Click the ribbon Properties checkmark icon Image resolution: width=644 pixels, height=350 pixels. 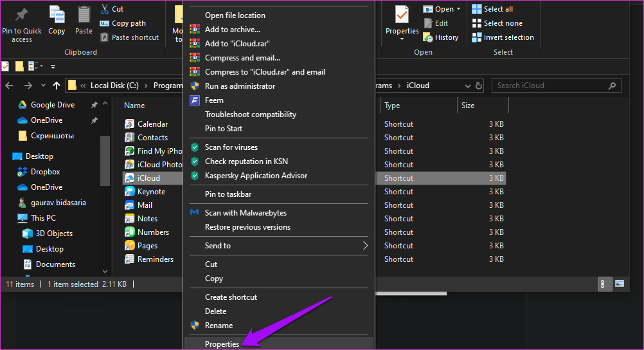[402, 15]
